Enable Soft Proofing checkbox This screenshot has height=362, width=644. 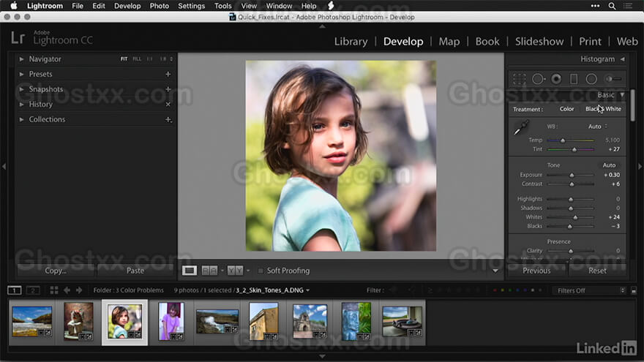tap(261, 271)
